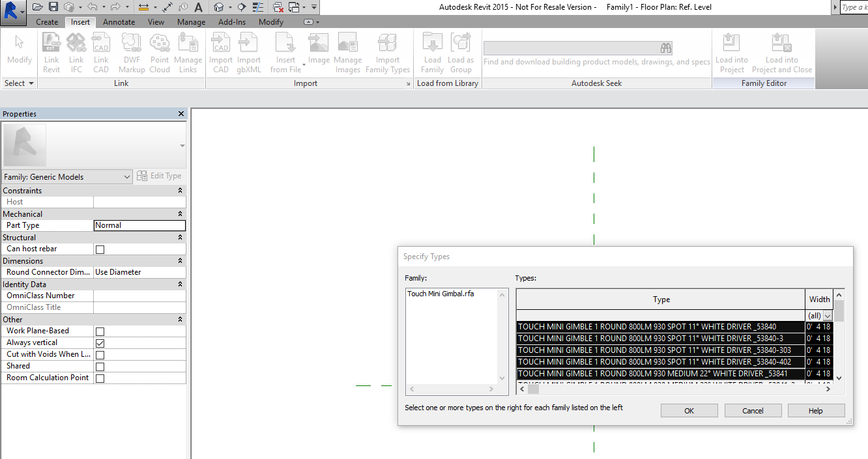Click the Link CAD tool
868x459 pixels.
pyautogui.click(x=101, y=53)
